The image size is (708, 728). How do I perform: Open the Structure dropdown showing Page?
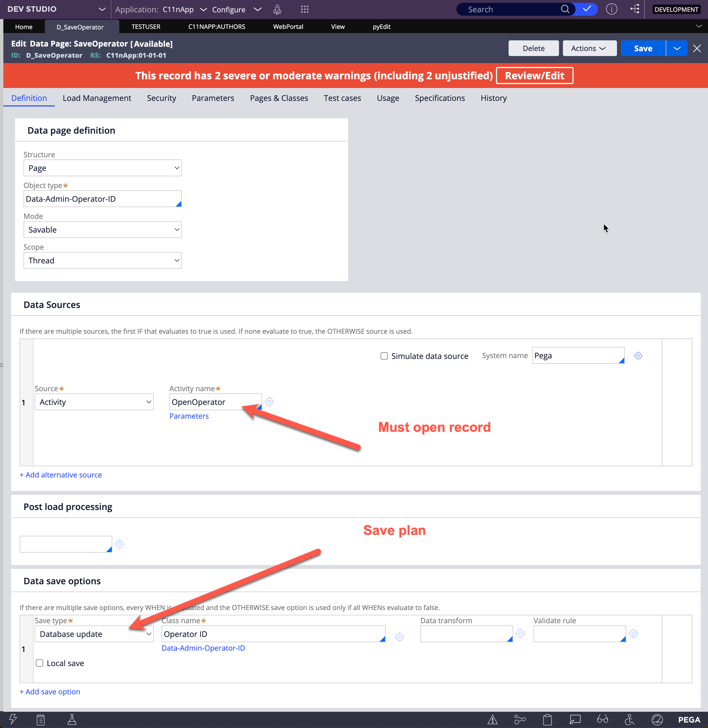[102, 168]
